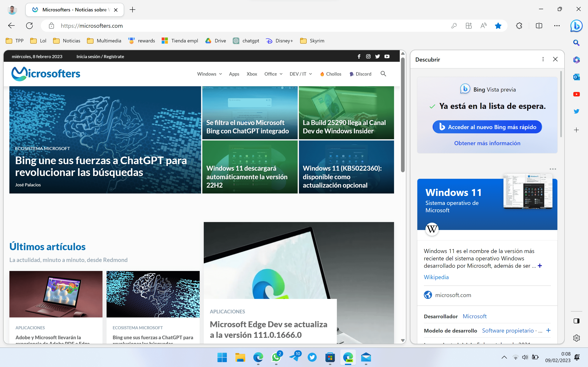Click the Xbox tab in navigation

252,74
